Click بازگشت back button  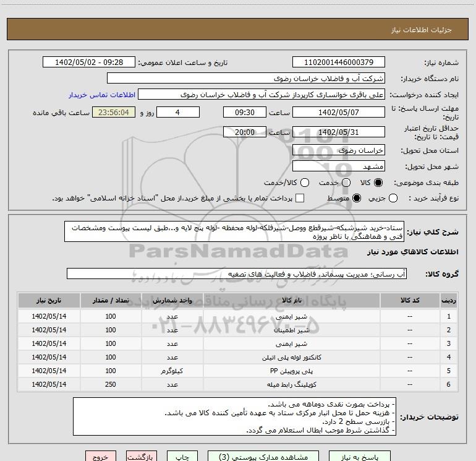click(142, 457)
